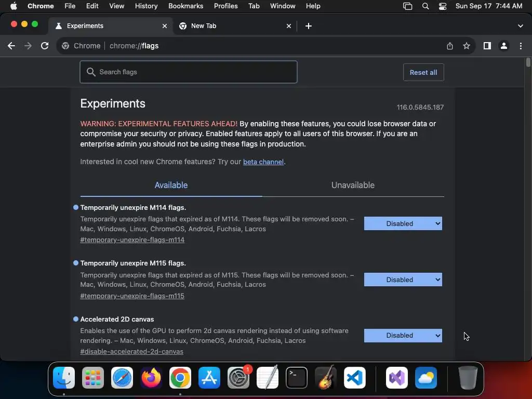Open a new tab with plus button
Image resolution: width=532 pixels, height=399 pixels.
309,26
